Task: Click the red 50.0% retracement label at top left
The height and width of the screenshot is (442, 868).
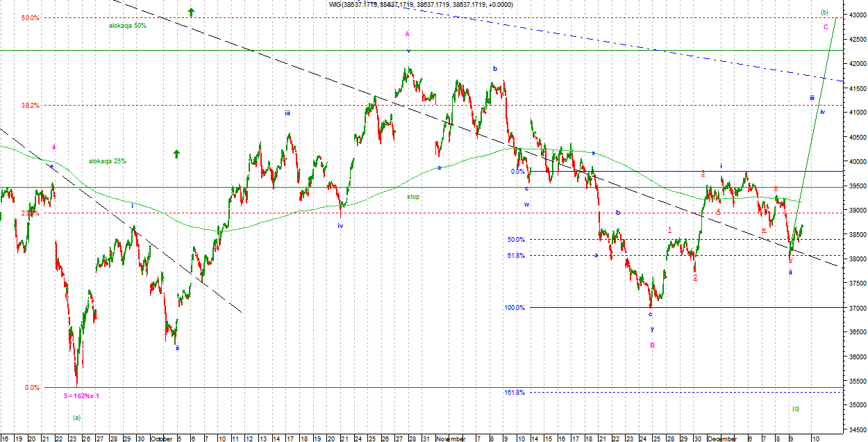Action: [30, 18]
